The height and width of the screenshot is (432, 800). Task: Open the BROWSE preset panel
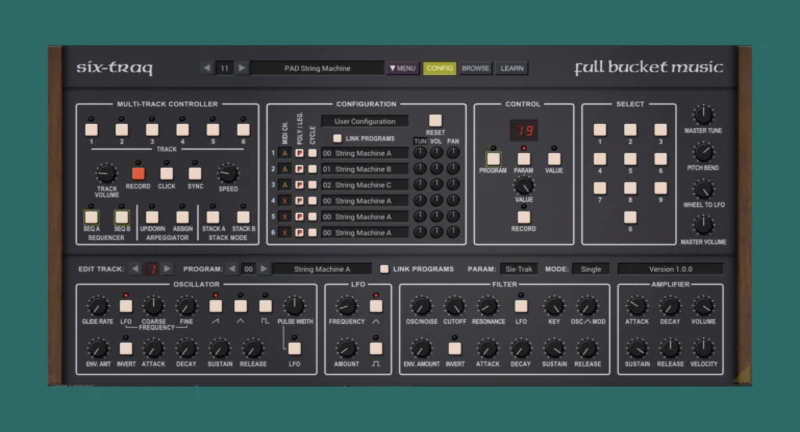tap(475, 68)
